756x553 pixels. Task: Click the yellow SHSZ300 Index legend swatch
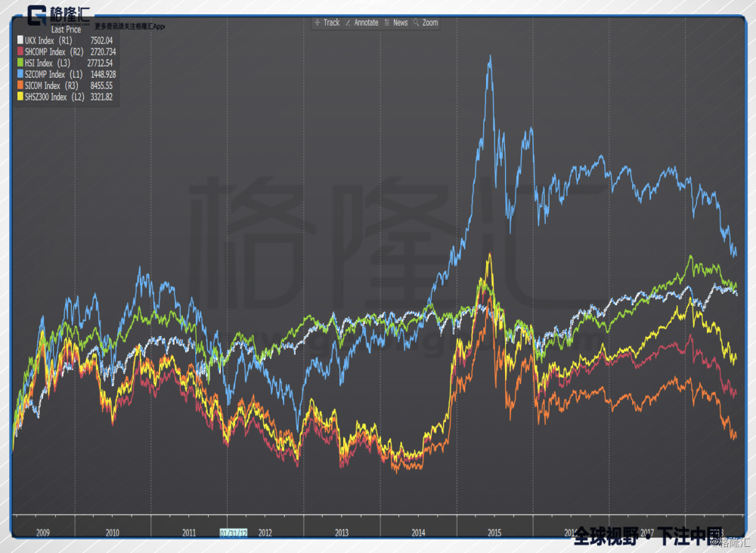tap(20, 97)
